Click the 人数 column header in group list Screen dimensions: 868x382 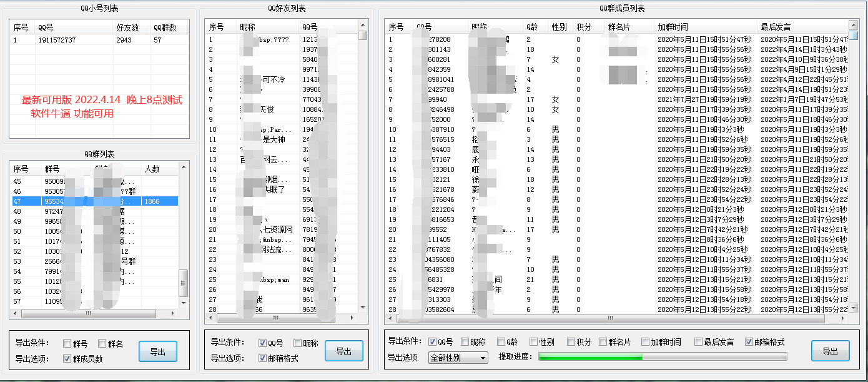click(x=152, y=169)
